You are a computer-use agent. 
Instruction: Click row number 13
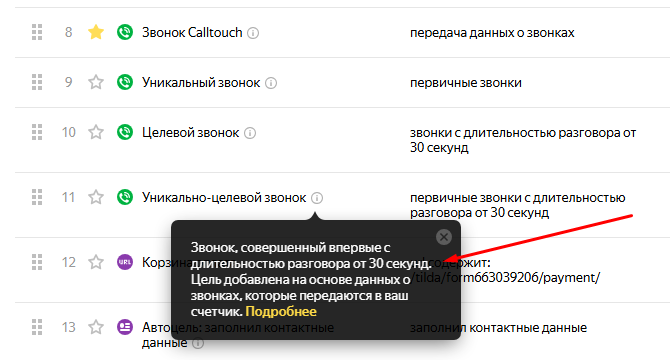[x=68, y=328]
